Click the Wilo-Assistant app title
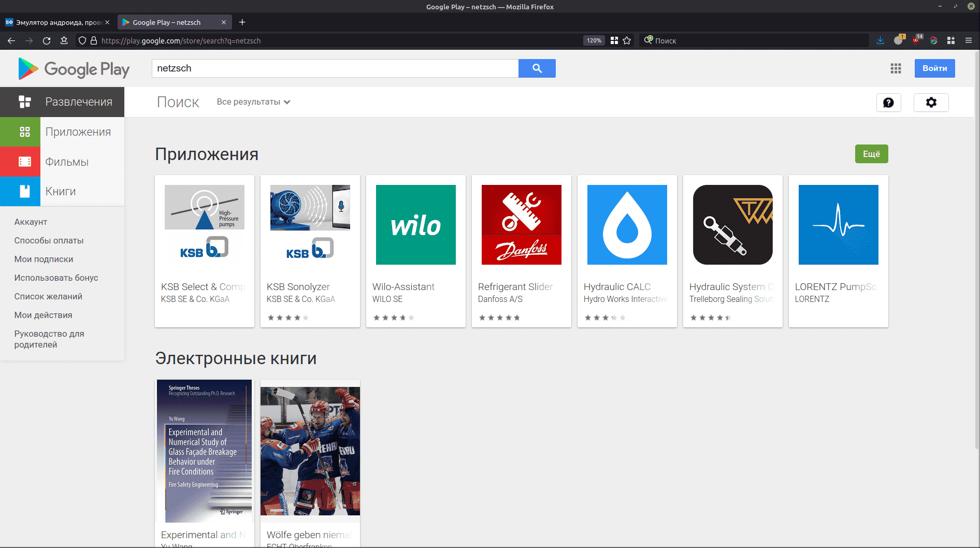The image size is (980, 548). point(403,286)
